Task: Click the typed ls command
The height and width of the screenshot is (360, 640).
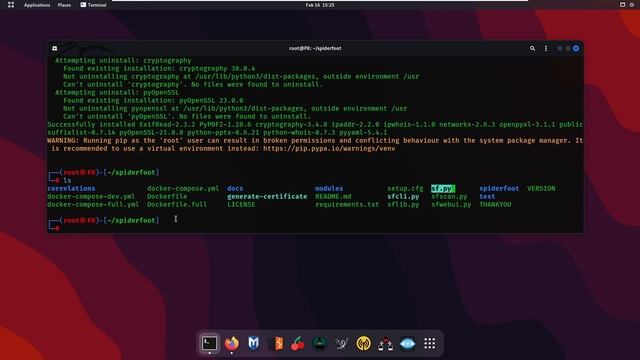Action: [x=67, y=180]
